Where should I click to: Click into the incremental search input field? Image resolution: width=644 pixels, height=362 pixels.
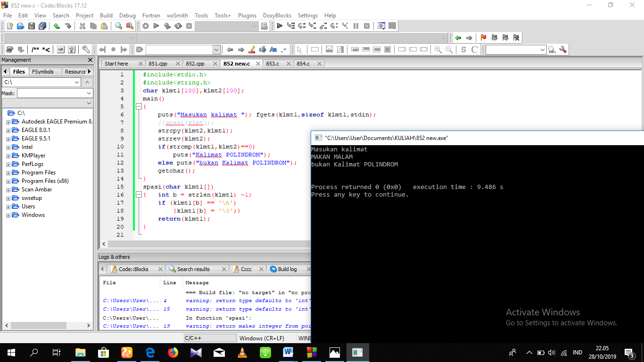[179, 49]
